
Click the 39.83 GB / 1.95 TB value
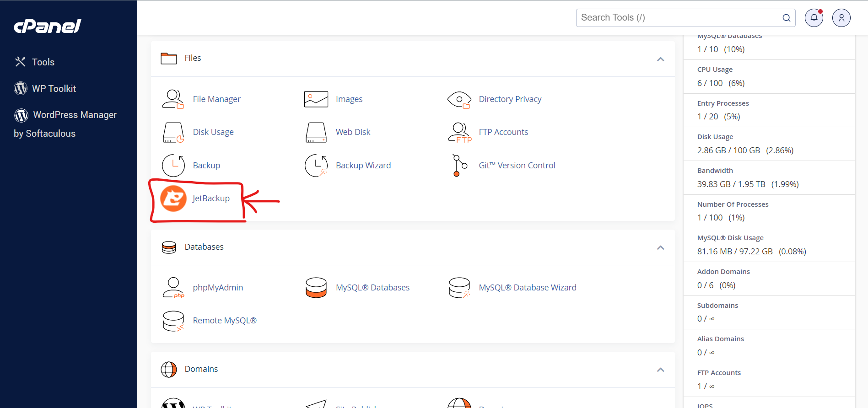pos(731,184)
